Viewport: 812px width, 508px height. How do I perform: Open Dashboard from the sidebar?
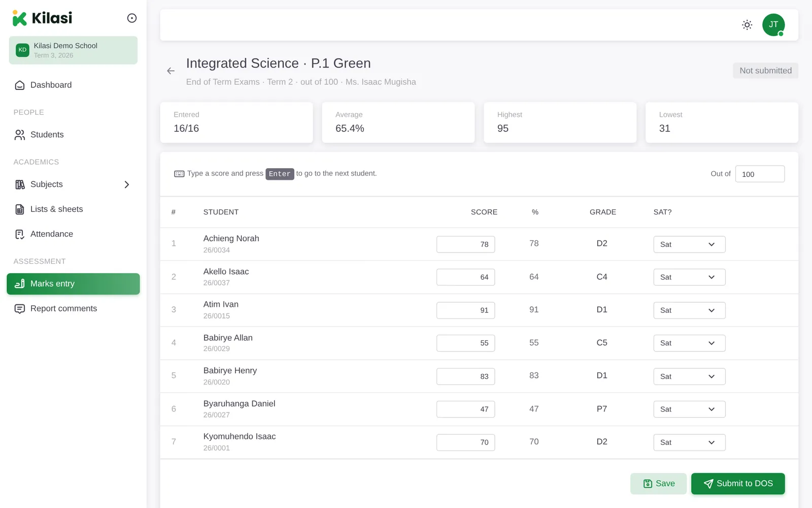pyautogui.click(x=73, y=85)
